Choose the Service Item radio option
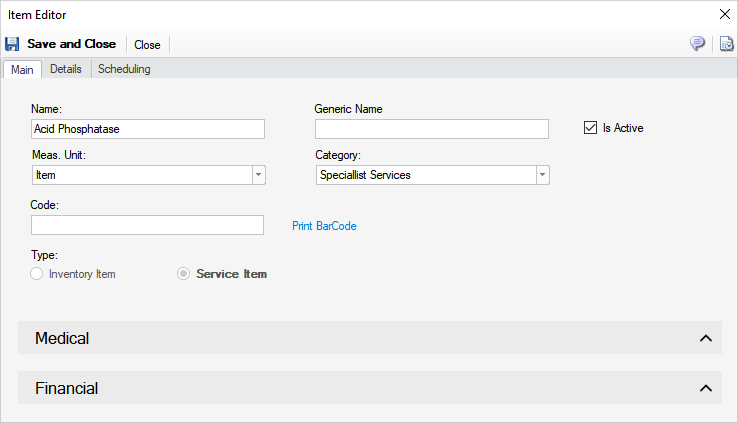This screenshot has width=738, height=423. tap(183, 274)
